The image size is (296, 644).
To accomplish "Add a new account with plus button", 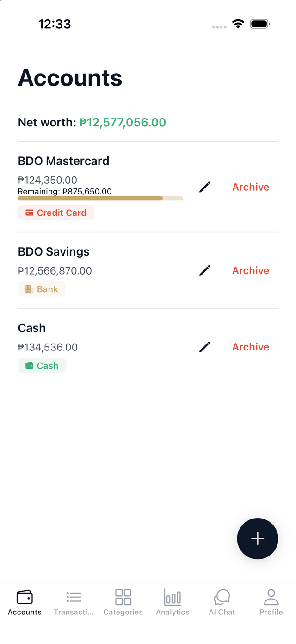I will tap(258, 538).
